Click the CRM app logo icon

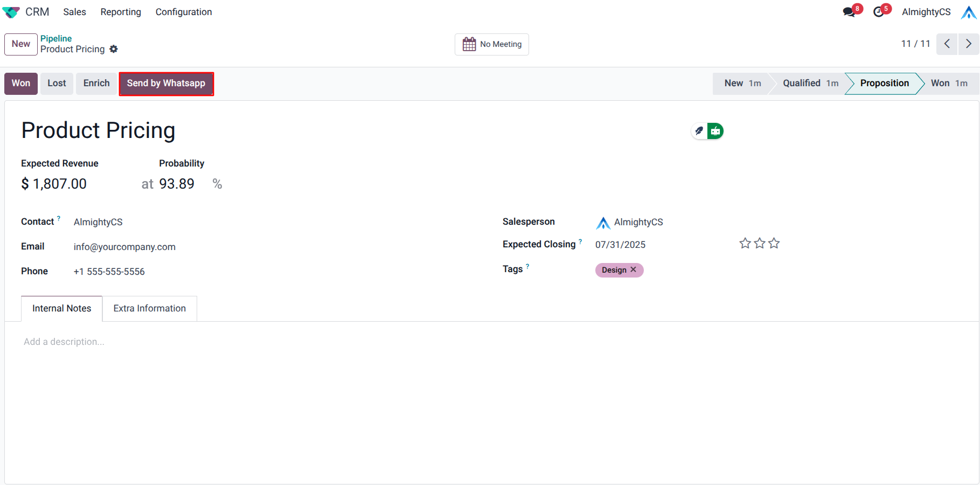(11, 12)
